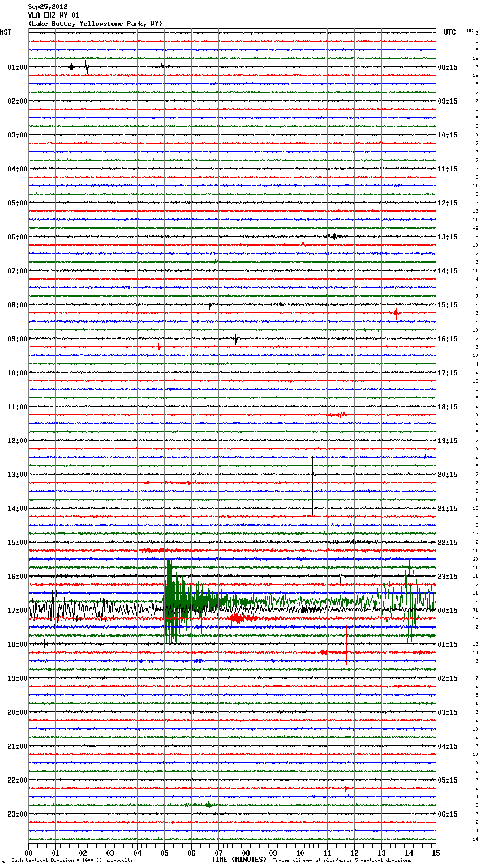Image resolution: width=481 pixels, height=868 pixels.
Task: Select the 00:15 UTC time label
Action: (448, 611)
